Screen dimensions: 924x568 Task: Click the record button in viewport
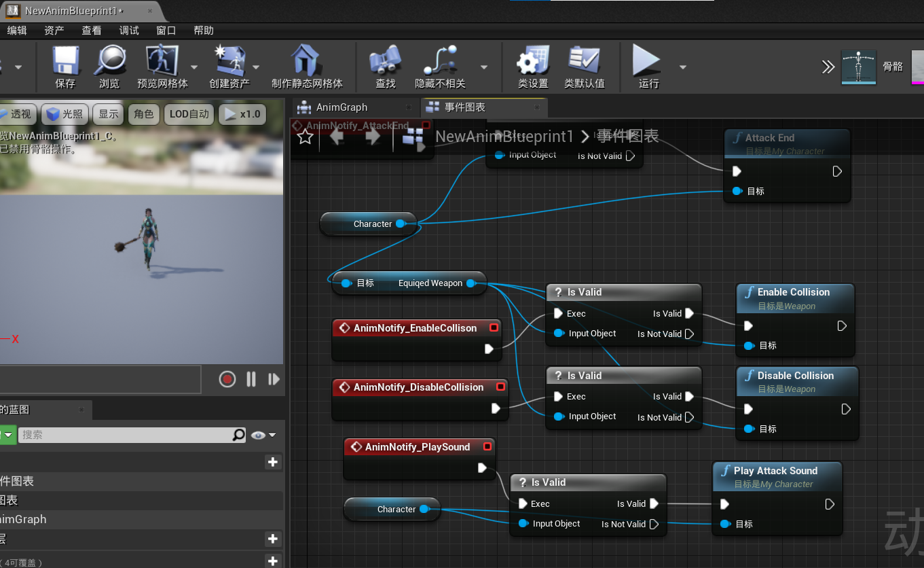tap(227, 379)
